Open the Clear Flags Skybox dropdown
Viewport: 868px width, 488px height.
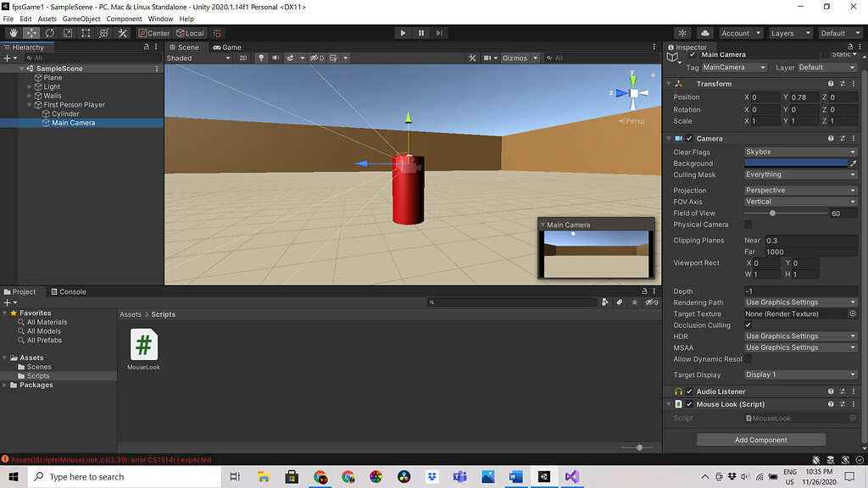tap(799, 152)
